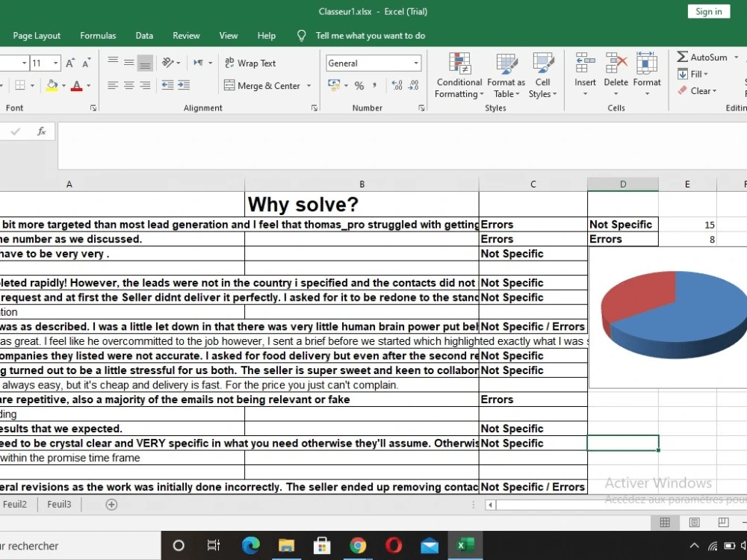Open the Fill dropdown
Image resolution: width=747 pixels, height=560 pixels.
pos(693,74)
